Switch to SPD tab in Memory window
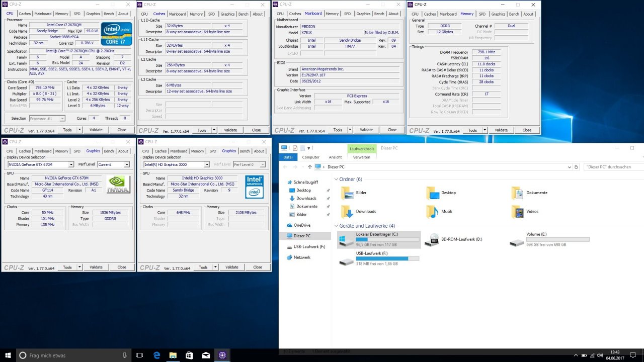This screenshot has width=644, height=362. pos(482,14)
